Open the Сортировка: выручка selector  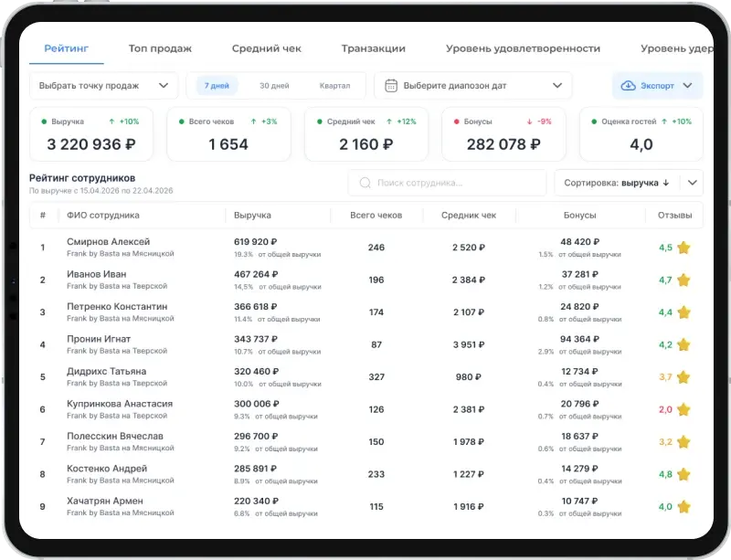[616, 183]
